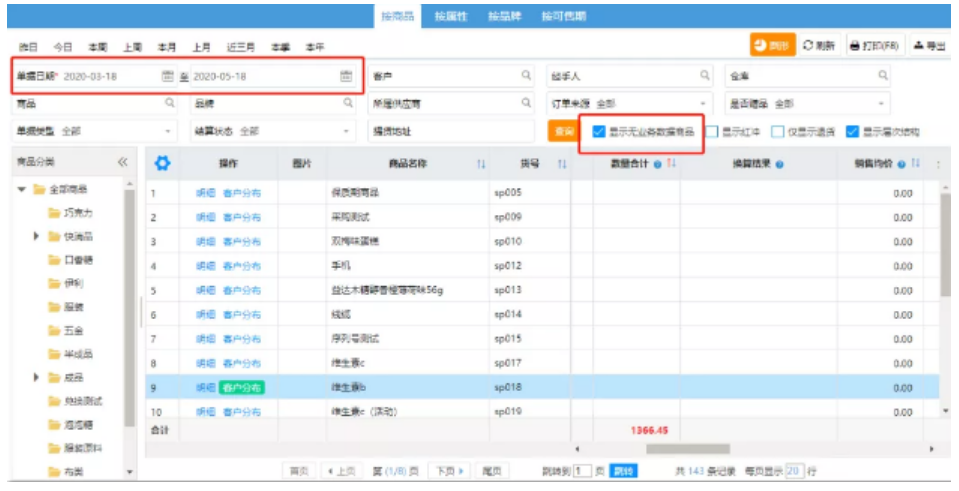The image size is (959, 491).
Task: Switch to the 按品牌 tab
Action: pos(504,16)
